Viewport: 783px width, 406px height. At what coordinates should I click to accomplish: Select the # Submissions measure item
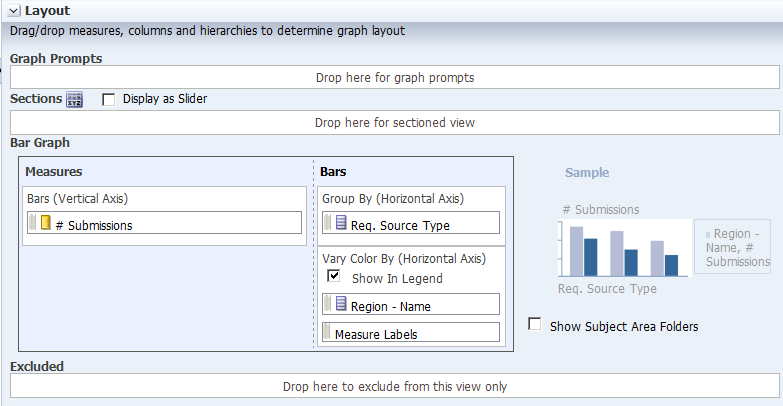[x=94, y=225]
